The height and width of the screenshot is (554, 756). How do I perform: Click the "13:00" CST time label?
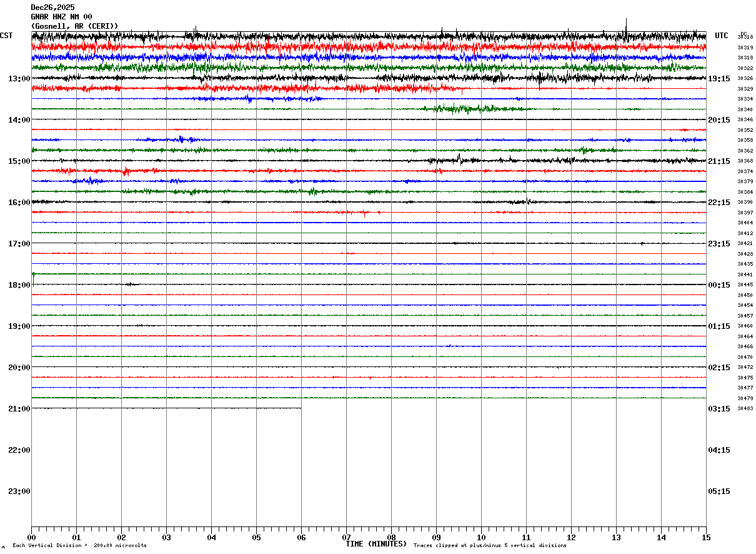(19, 79)
